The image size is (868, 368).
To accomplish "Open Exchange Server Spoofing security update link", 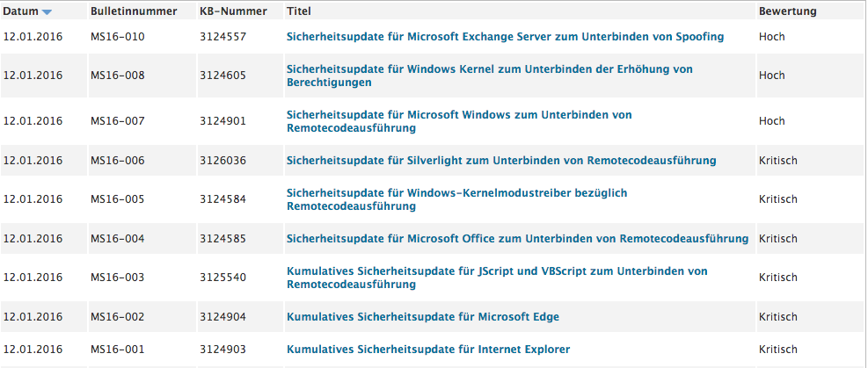I will coord(506,37).
